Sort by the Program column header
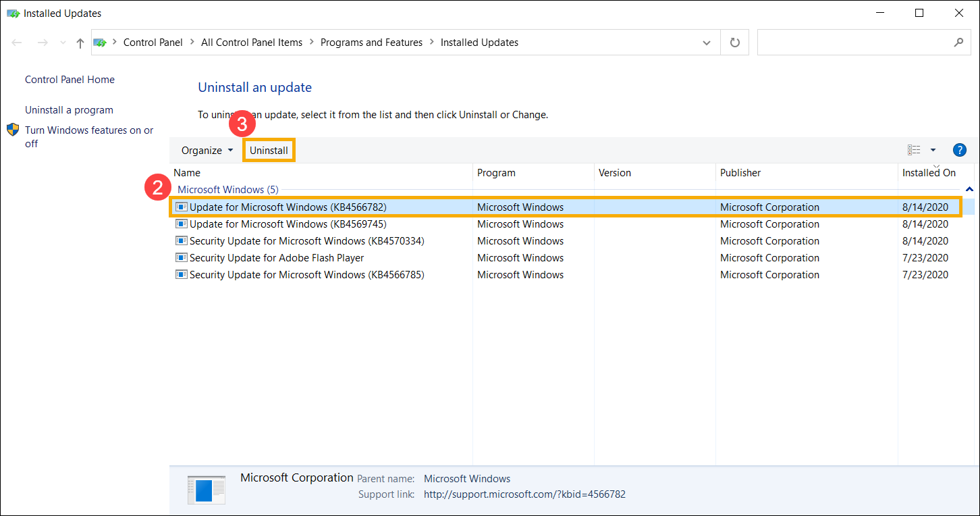This screenshot has width=980, height=516. tap(533, 173)
